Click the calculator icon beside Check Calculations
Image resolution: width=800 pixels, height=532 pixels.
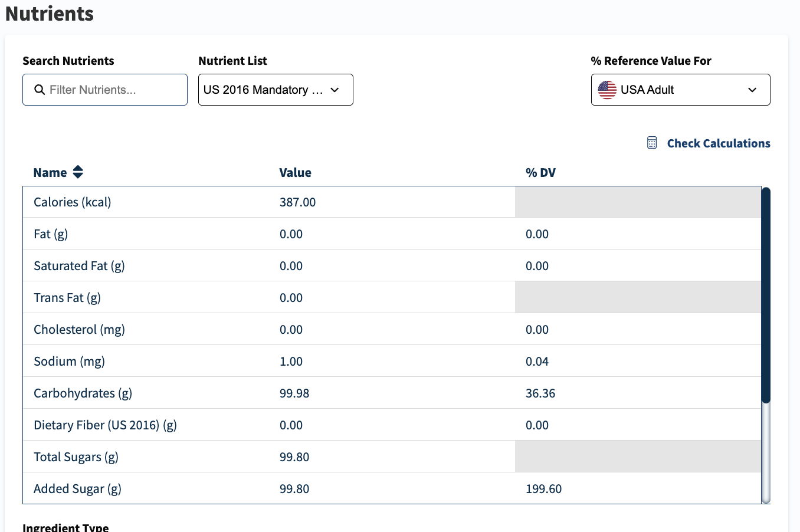coord(652,143)
